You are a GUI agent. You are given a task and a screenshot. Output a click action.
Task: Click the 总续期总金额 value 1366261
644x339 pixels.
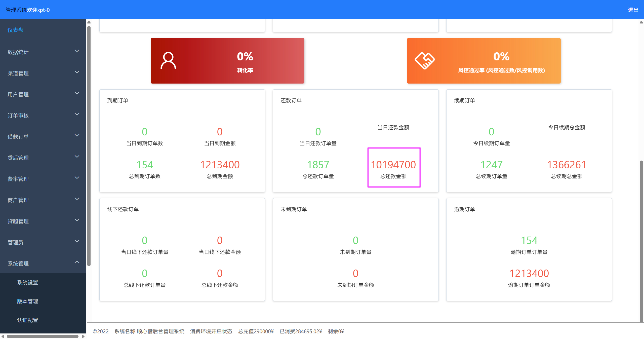tap(567, 165)
